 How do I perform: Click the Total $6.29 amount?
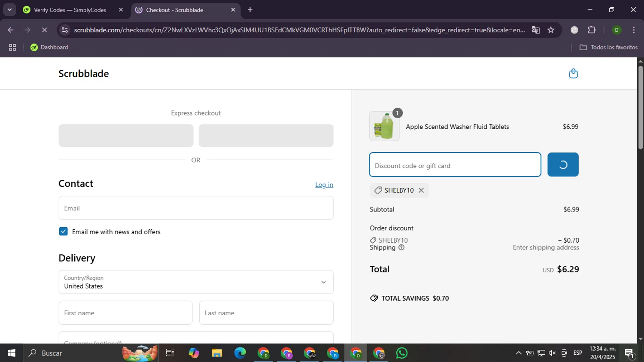tap(568, 269)
